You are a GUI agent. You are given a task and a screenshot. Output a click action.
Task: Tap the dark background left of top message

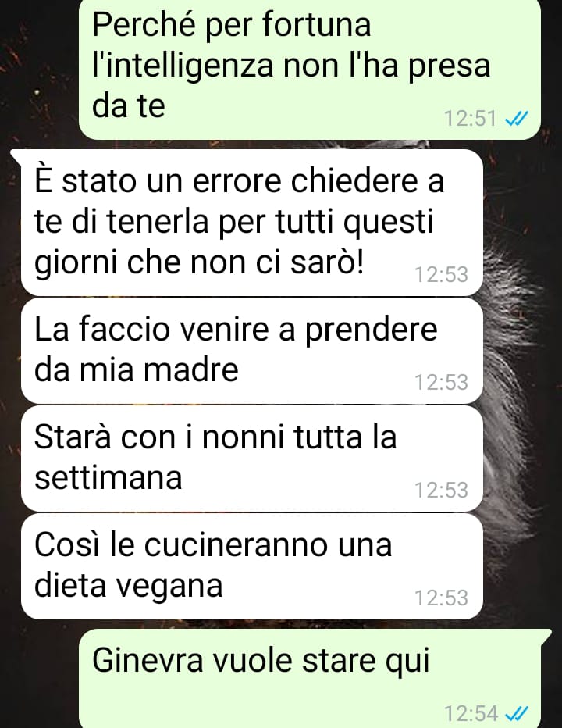click(39, 70)
